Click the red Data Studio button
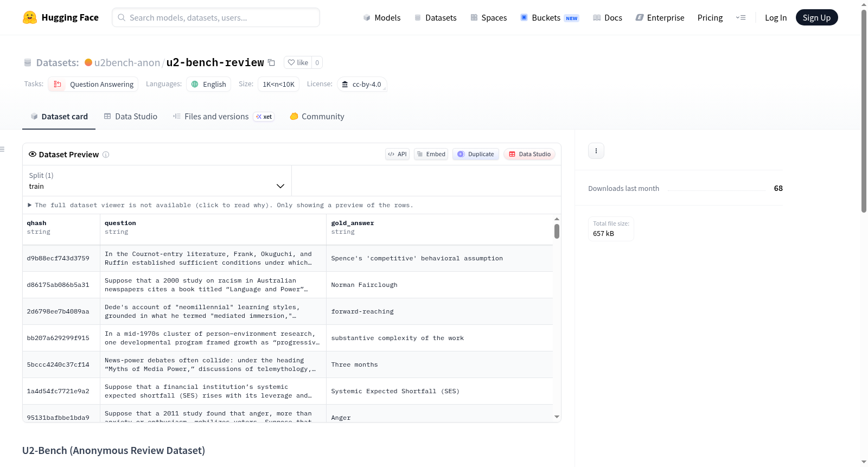Image resolution: width=868 pixels, height=467 pixels. pyautogui.click(x=529, y=154)
